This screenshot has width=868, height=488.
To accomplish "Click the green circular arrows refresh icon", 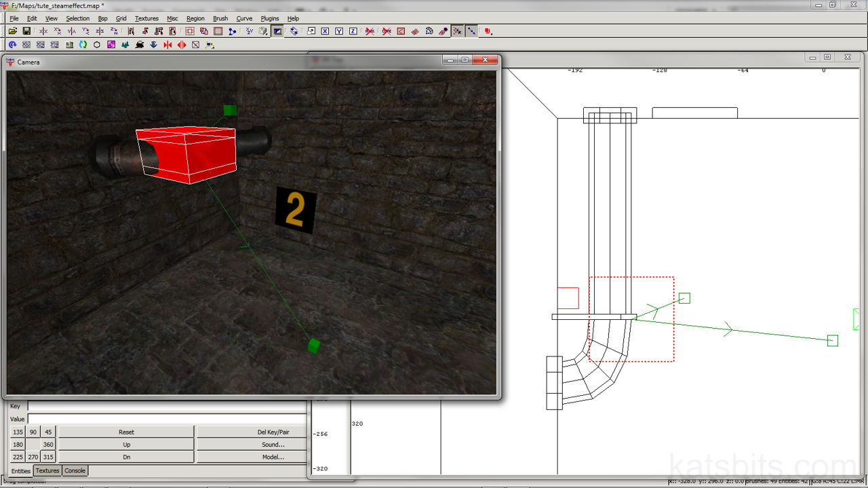I will point(83,45).
